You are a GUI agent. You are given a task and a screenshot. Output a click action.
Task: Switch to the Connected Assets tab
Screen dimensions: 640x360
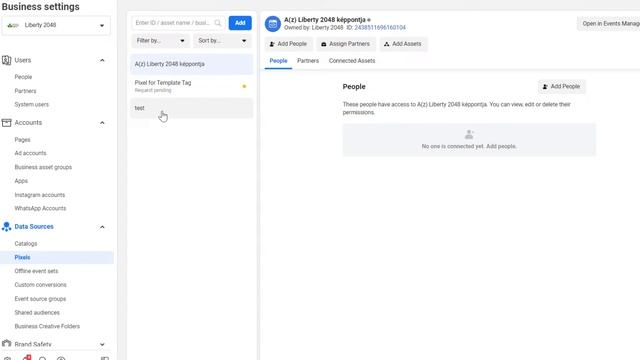[x=352, y=61]
